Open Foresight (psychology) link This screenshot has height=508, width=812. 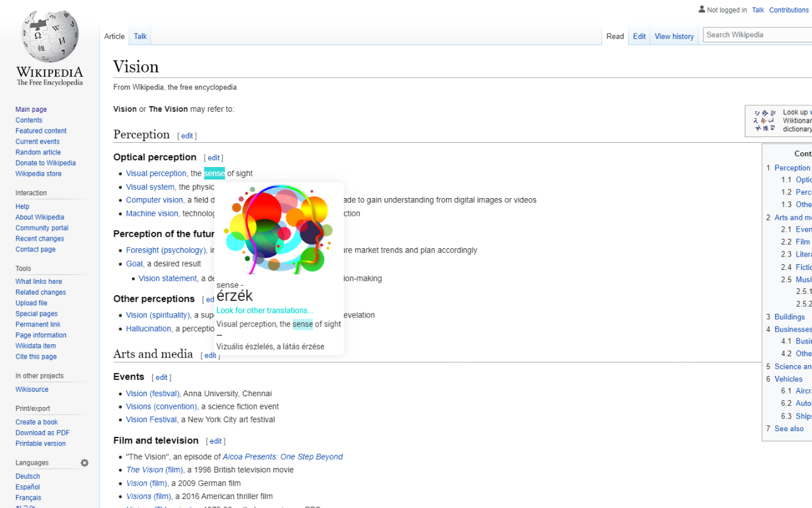166,250
